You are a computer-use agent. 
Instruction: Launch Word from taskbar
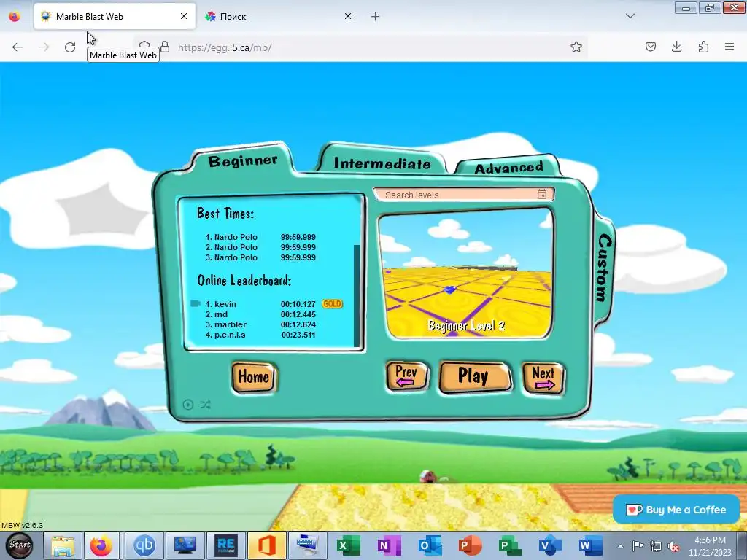click(589, 545)
